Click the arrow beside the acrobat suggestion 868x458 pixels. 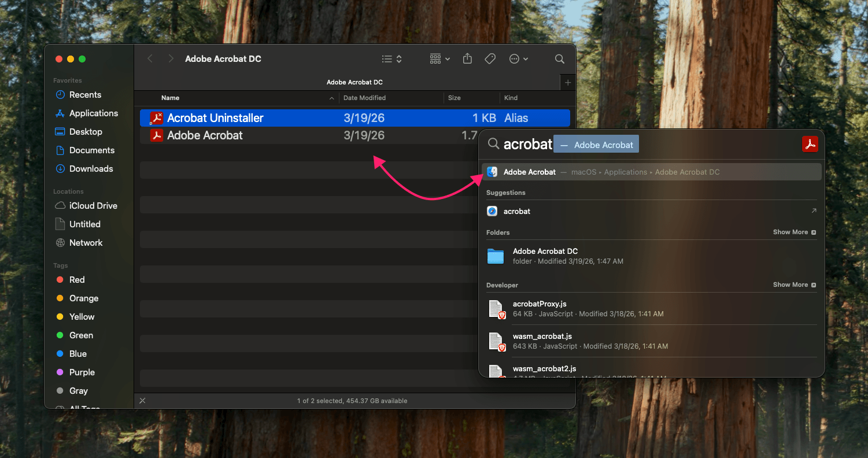pos(814,211)
